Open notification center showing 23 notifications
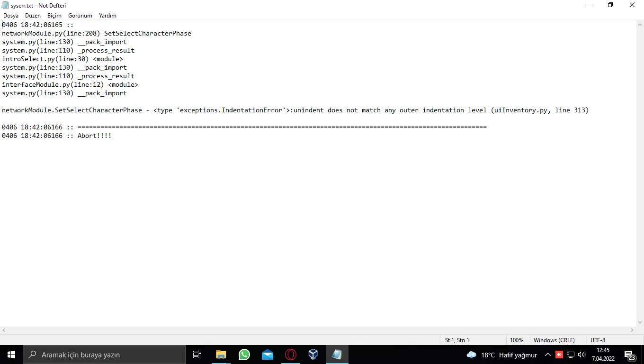Screen dimensions: 644x364 pyautogui.click(x=630, y=355)
